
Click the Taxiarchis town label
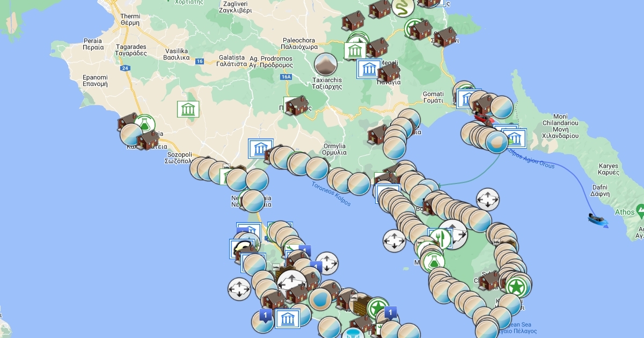tap(327, 83)
